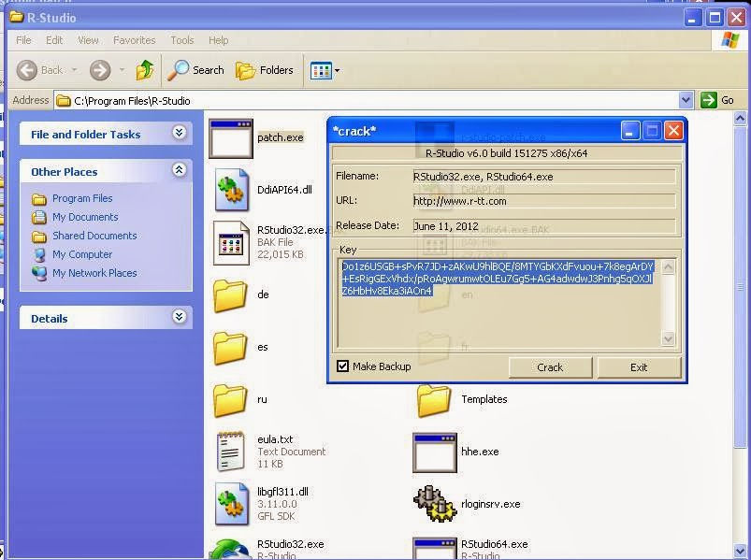The image size is (751, 560).
Task: Click Key box scroll down arrow
Action: click(x=668, y=338)
